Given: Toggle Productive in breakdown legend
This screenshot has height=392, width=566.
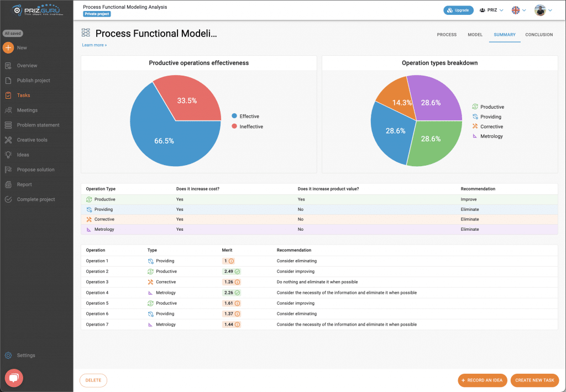Looking at the screenshot, I should click(x=488, y=107).
